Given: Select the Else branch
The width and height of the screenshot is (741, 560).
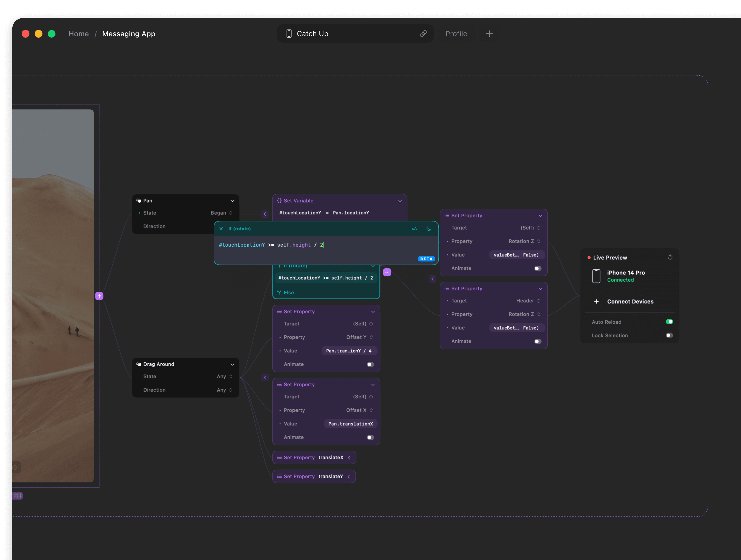Looking at the screenshot, I should [x=326, y=292].
